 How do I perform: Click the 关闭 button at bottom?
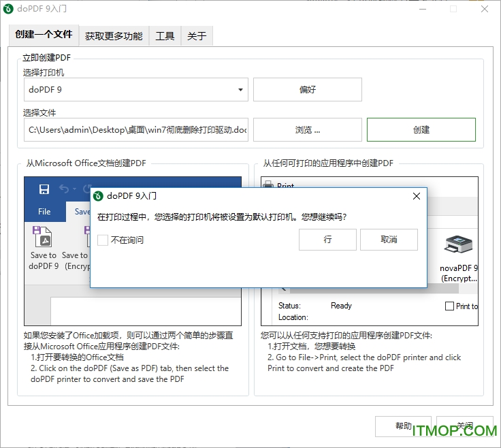465,426
